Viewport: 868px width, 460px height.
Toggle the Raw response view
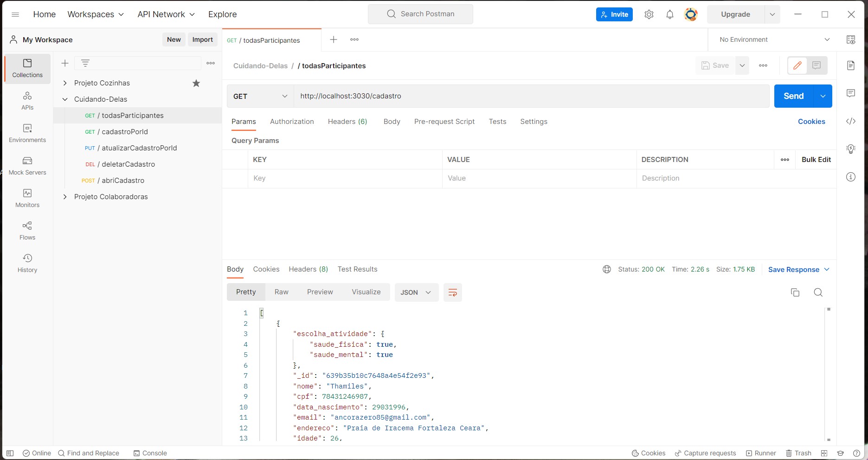[281, 292]
